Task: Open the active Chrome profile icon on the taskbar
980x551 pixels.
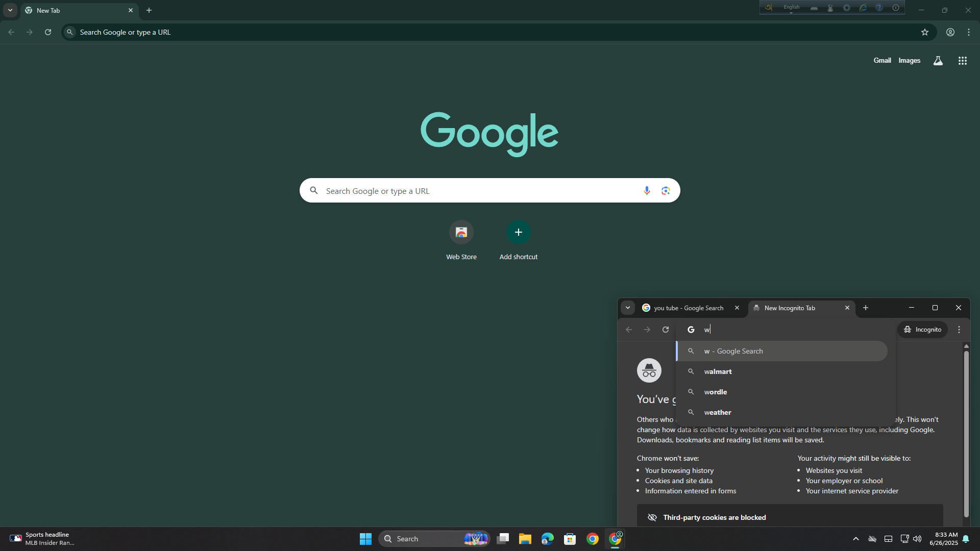Action: tap(615, 539)
